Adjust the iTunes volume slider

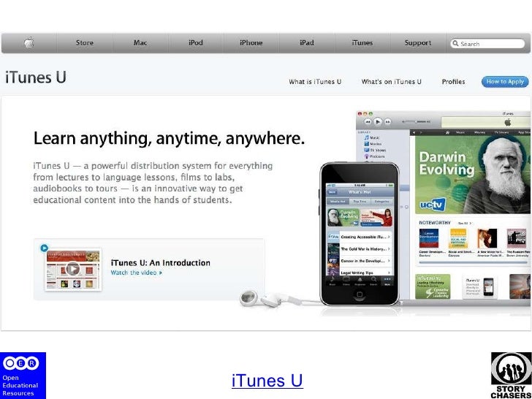click(416, 121)
